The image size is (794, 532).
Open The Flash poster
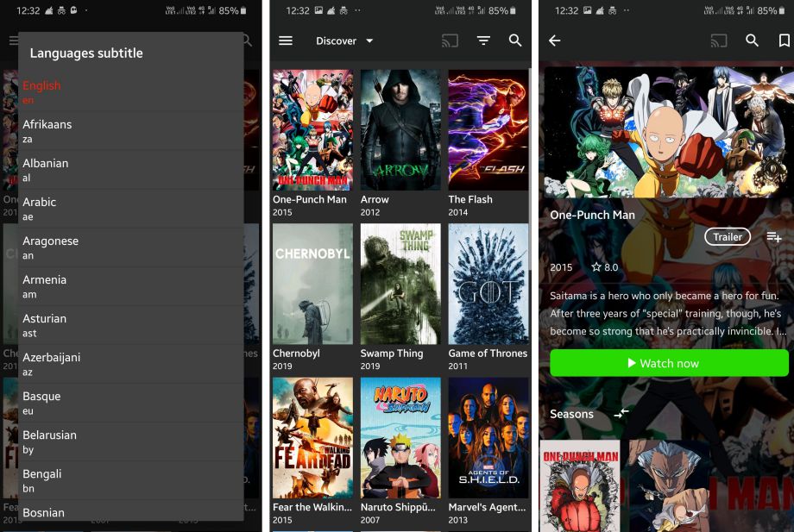[488, 130]
